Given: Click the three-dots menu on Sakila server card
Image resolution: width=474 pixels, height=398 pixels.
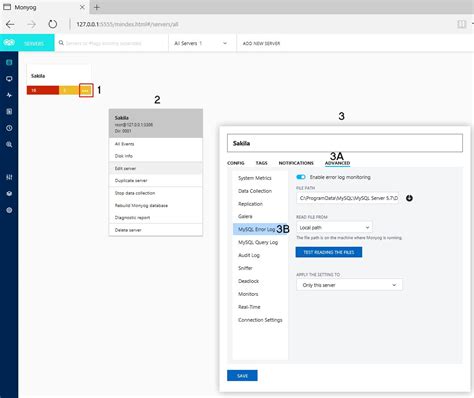Looking at the screenshot, I should (x=86, y=90).
